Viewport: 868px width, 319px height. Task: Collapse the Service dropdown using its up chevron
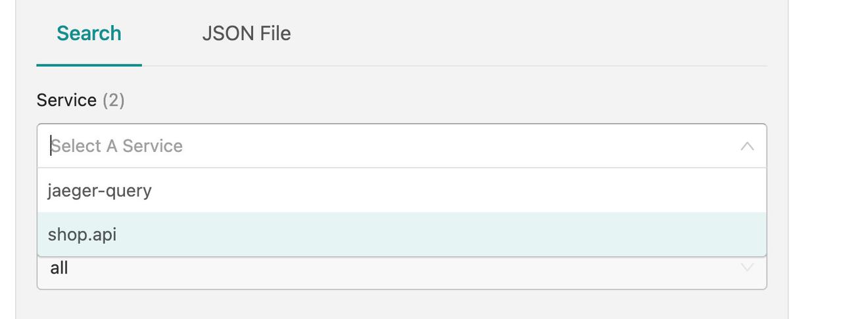point(747,146)
